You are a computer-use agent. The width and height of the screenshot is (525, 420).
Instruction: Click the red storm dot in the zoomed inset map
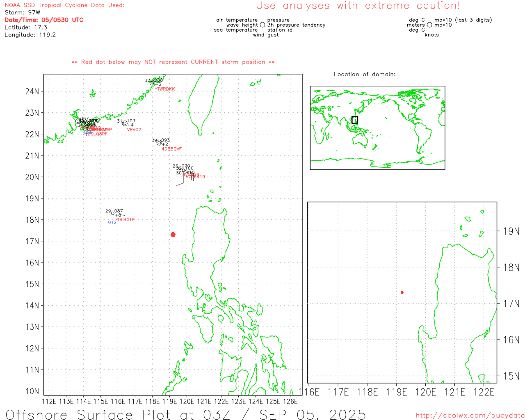[x=402, y=292]
